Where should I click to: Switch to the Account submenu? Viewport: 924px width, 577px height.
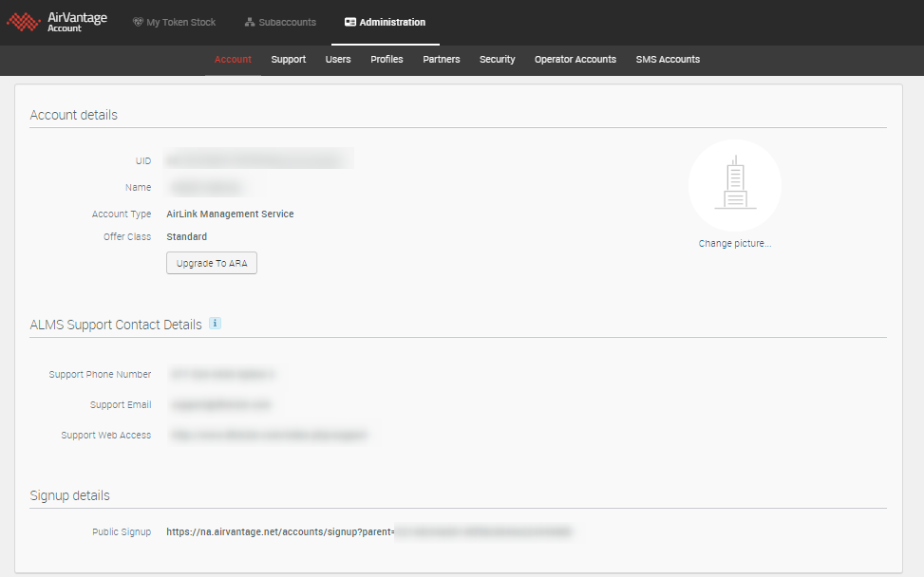pyautogui.click(x=233, y=59)
